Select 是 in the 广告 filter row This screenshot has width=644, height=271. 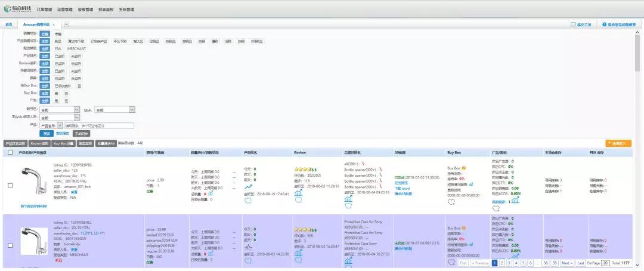click(56, 100)
